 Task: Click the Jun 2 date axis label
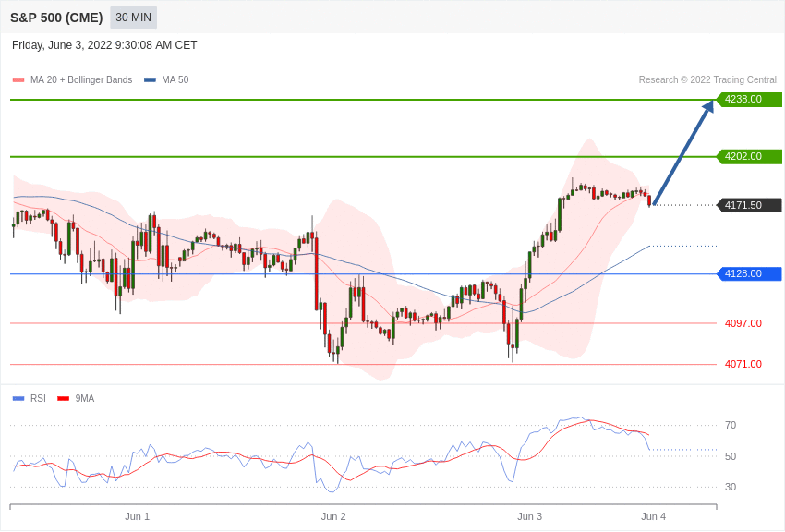[x=333, y=516]
